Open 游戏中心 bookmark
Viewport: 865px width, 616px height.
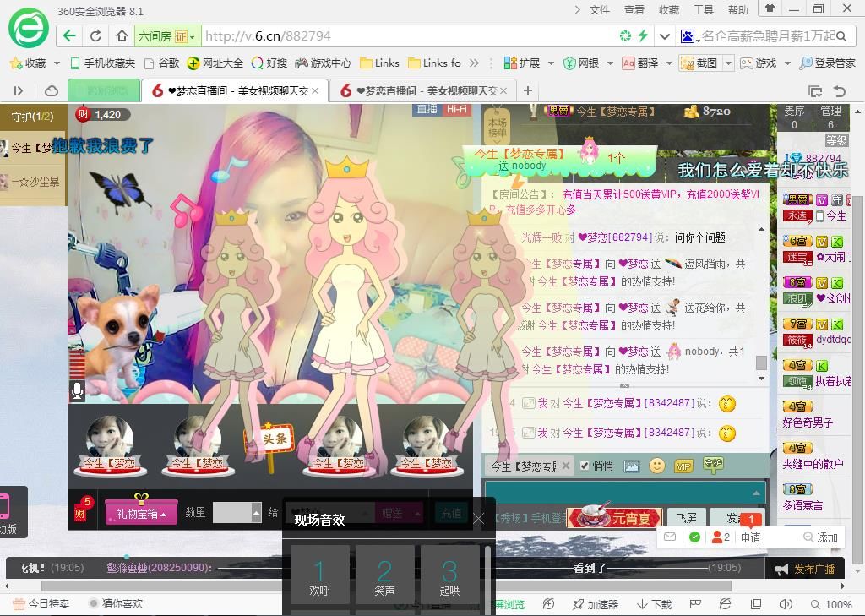pyautogui.click(x=323, y=63)
